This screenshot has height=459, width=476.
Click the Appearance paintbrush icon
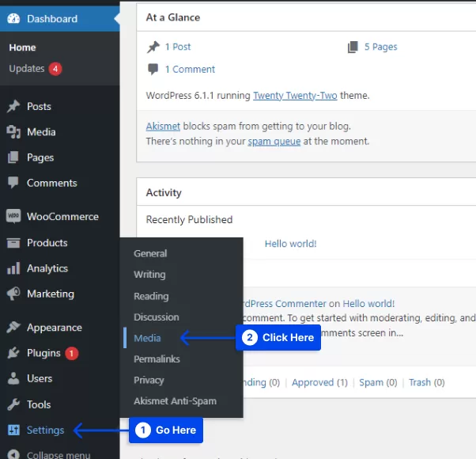coord(13,328)
